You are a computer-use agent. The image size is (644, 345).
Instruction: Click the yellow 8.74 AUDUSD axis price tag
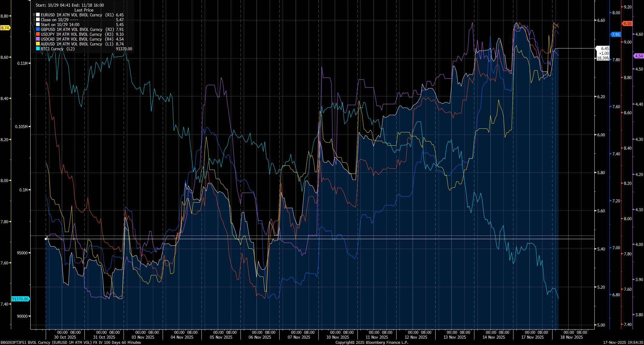pos(4,28)
